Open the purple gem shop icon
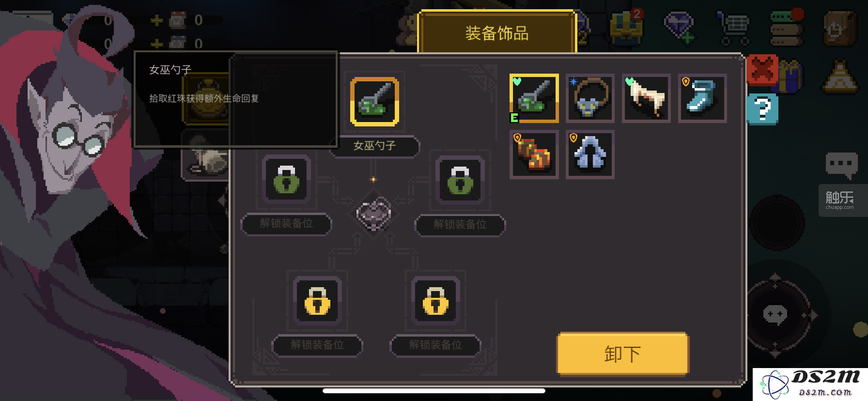This screenshot has width=868, height=401. coord(680,27)
